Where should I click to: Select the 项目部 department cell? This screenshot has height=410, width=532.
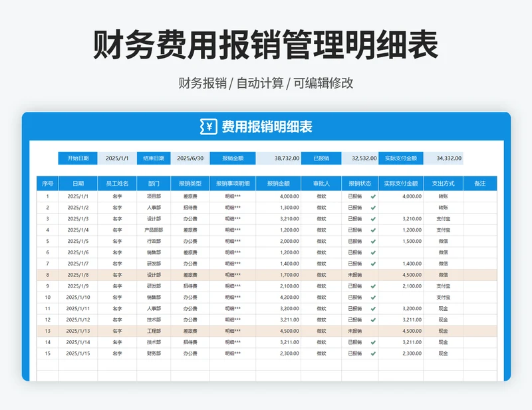tap(154, 196)
